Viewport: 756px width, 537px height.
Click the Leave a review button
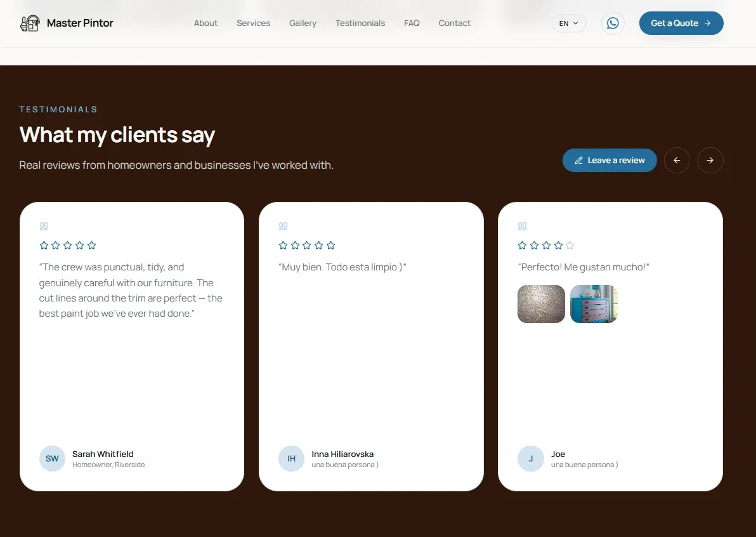point(609,160)
